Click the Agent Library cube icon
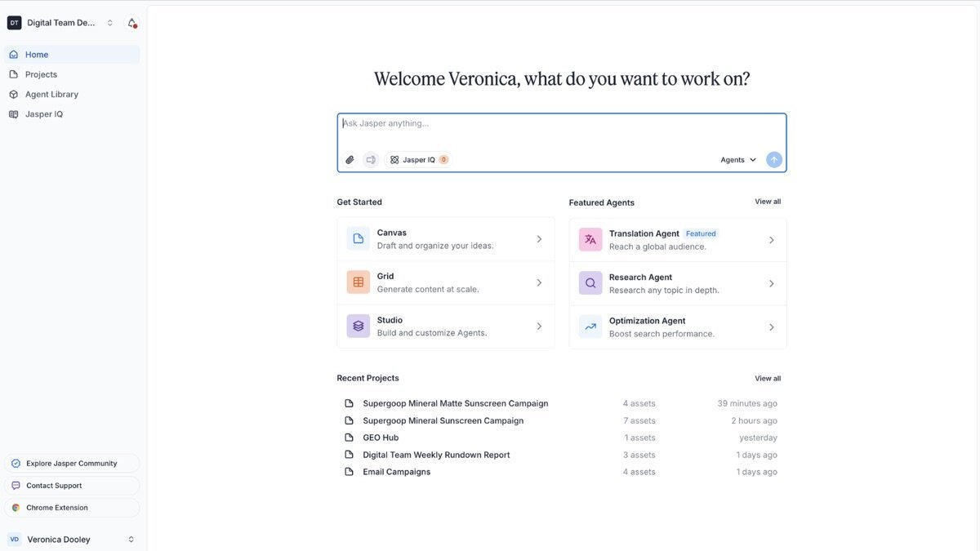 coord(14,94)
